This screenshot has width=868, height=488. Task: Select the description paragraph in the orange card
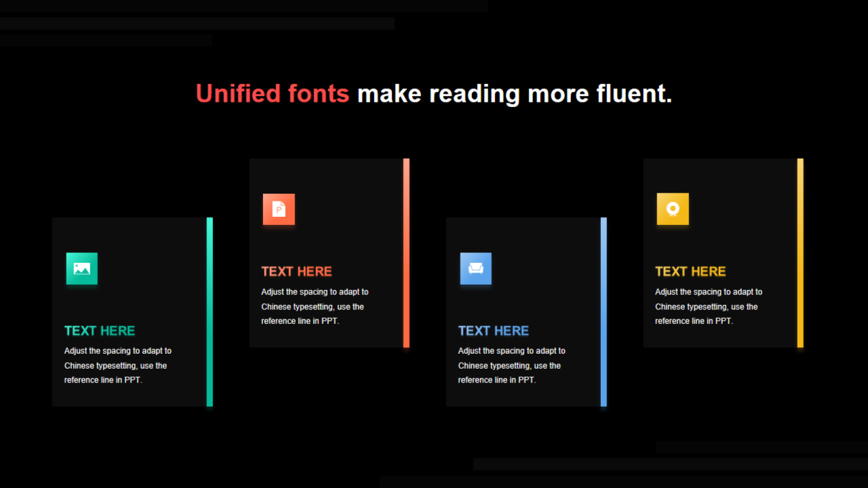point(315,306)
